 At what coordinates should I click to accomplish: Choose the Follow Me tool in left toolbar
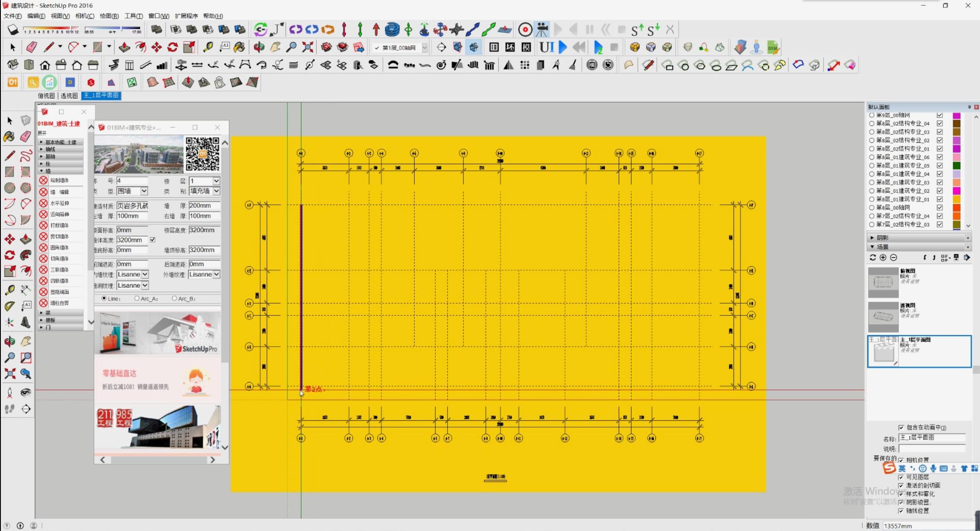26,255
